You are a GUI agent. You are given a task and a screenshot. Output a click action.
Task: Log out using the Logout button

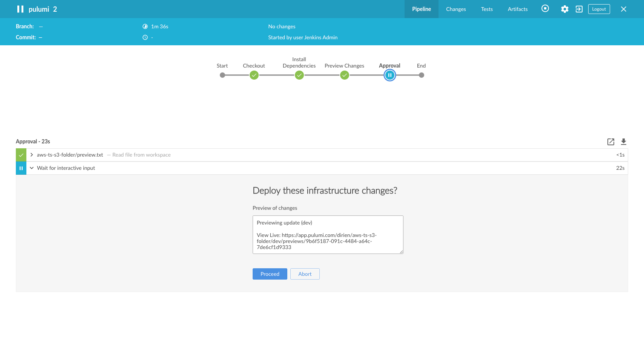click(599, 9)
